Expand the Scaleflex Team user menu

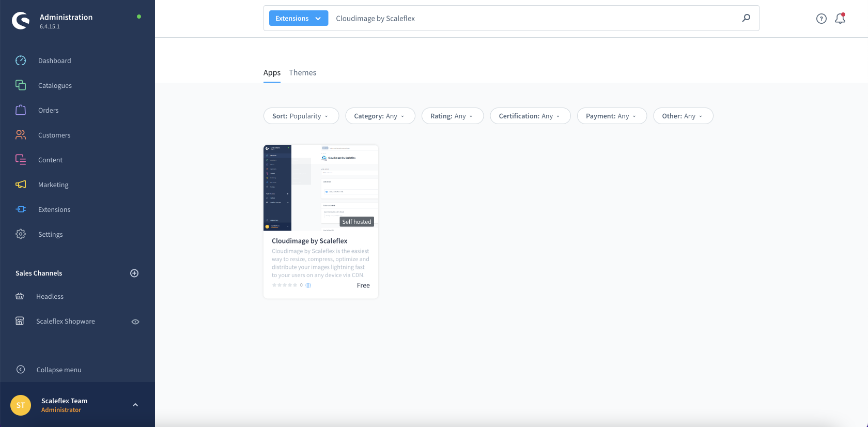pos(135,405)
